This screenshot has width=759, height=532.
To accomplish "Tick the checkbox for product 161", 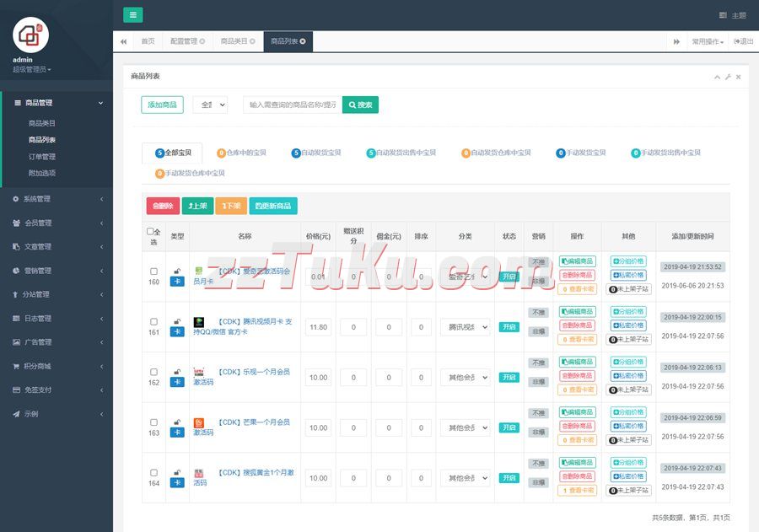I will [153, 321].
